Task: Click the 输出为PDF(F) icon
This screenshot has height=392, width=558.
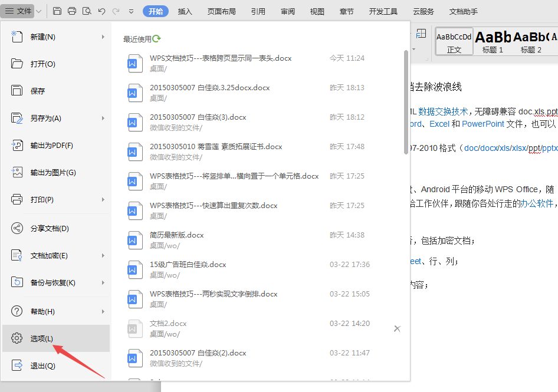Action: pyautogui.click(x=17, y=145)
